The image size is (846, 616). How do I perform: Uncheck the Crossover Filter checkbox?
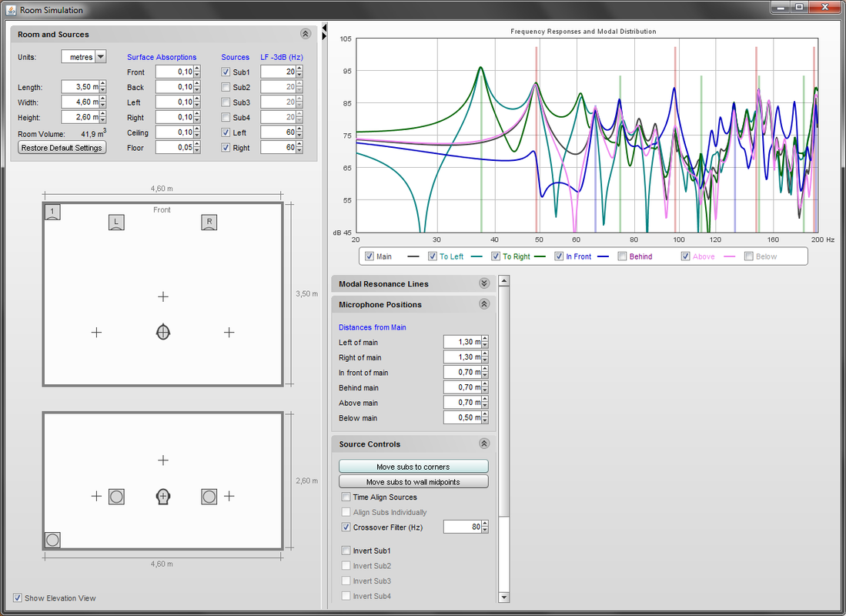[346, 527]
